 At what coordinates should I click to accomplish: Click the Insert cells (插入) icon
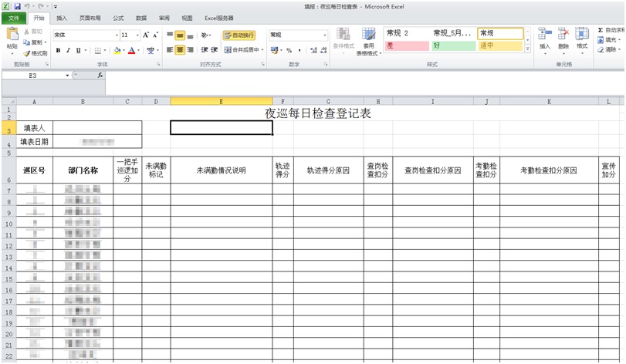545,37
